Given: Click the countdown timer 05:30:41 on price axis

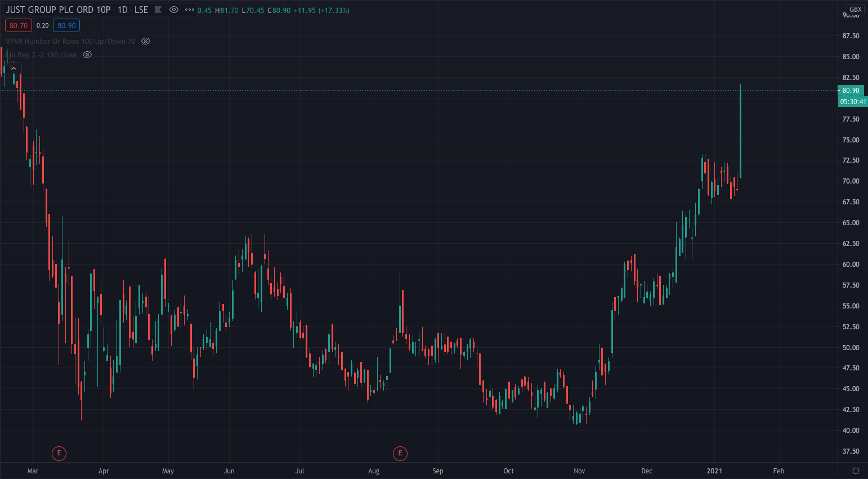Looking at the screenshot, I should 853,102.
